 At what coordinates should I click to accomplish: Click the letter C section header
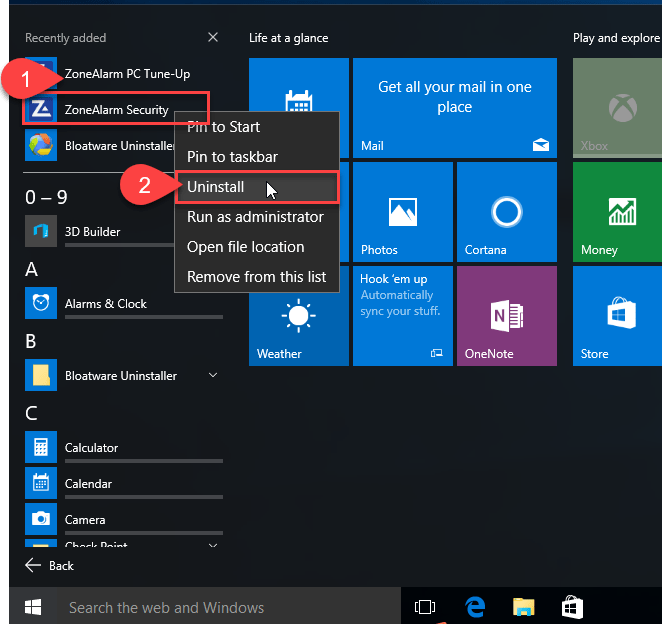tap(31, 413)
